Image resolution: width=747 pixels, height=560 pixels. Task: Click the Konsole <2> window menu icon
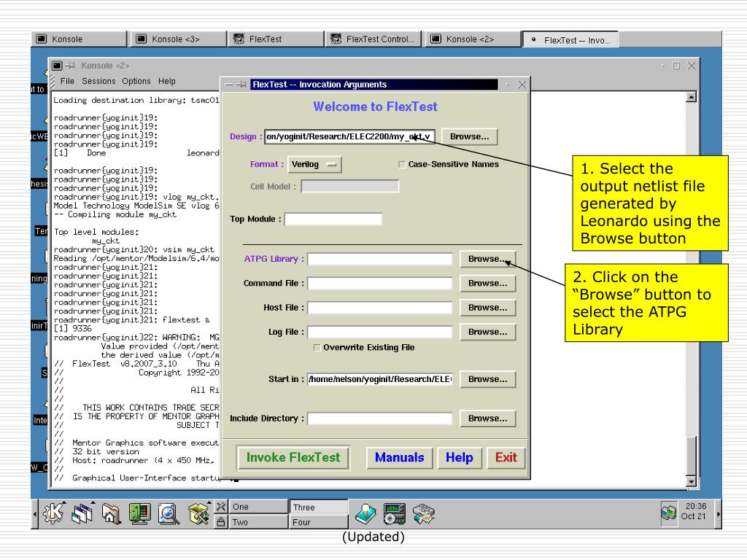[57, 66]
